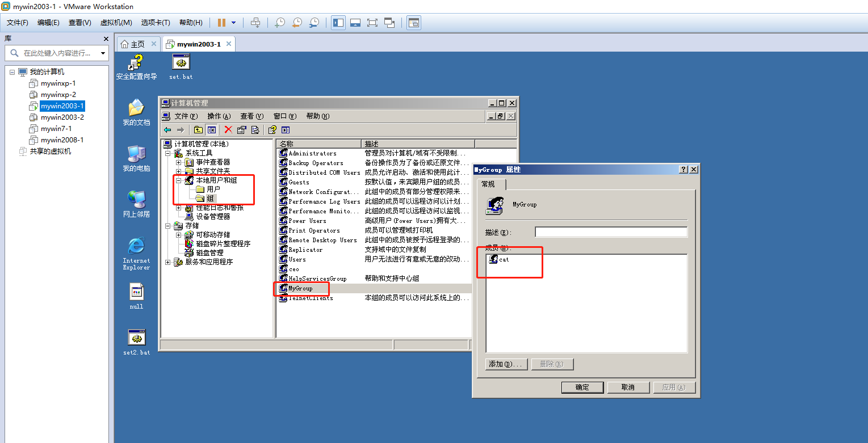
Task: Close the mywin2003-1 tab
Action: (x=228, y=44)
